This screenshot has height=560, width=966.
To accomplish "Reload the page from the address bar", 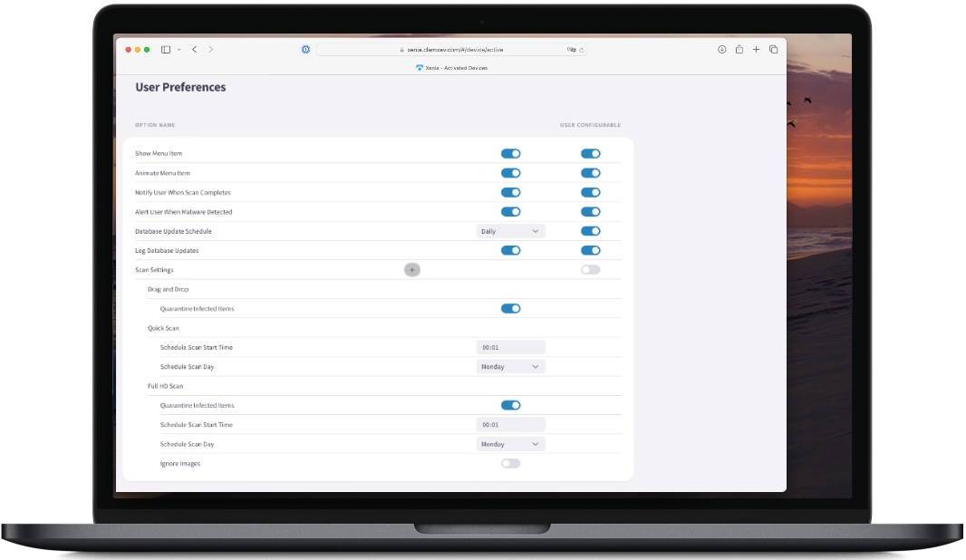I will tap(581, 50).
